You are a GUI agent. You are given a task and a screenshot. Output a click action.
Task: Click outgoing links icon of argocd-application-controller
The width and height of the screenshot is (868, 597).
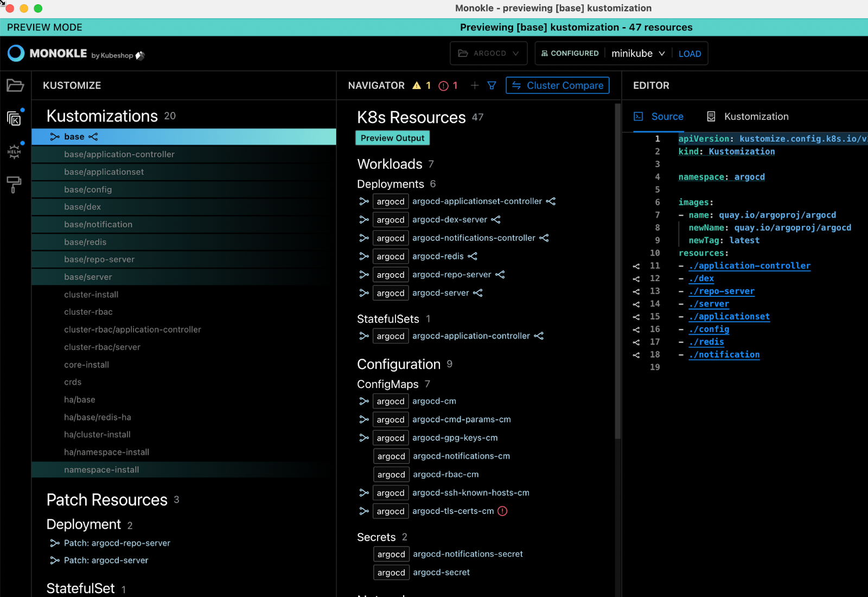point(539,336)
